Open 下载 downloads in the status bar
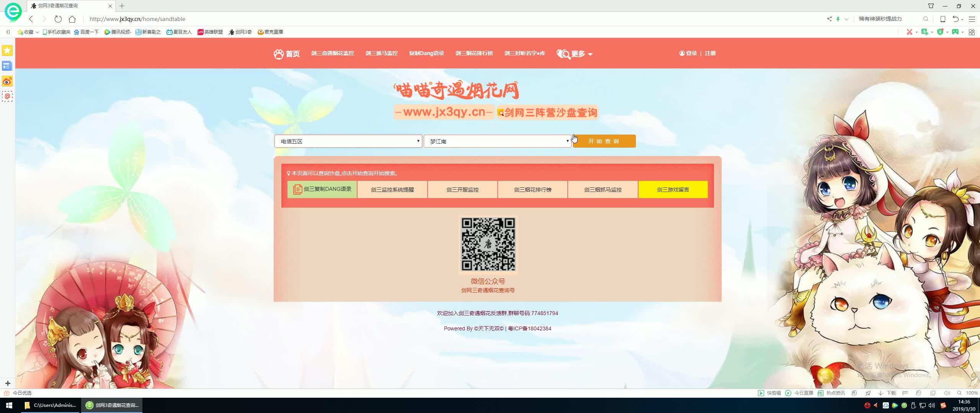 887,393
